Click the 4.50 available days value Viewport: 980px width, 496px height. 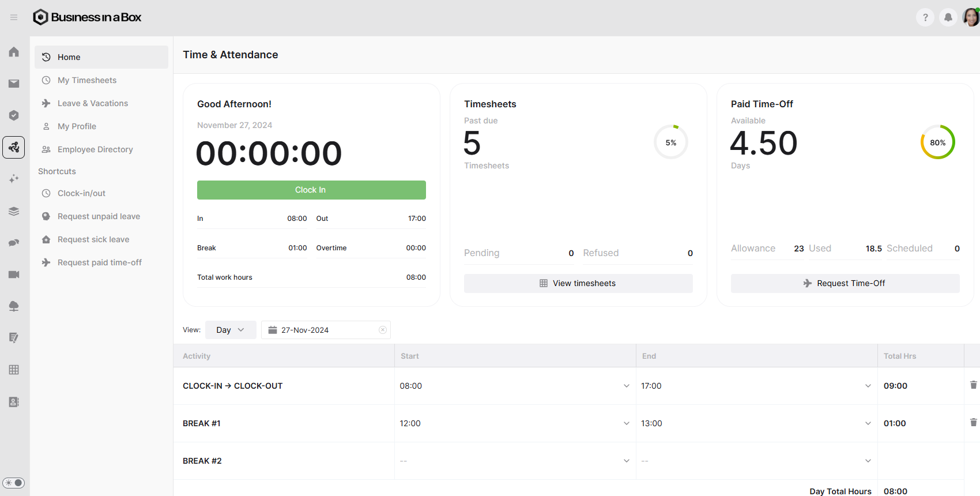[x=764, y=143]
